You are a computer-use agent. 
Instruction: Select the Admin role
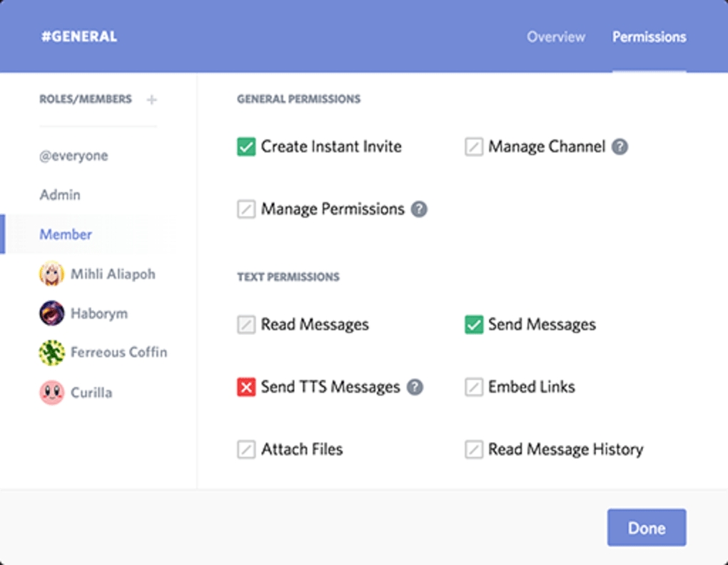[x=60, y=195]
